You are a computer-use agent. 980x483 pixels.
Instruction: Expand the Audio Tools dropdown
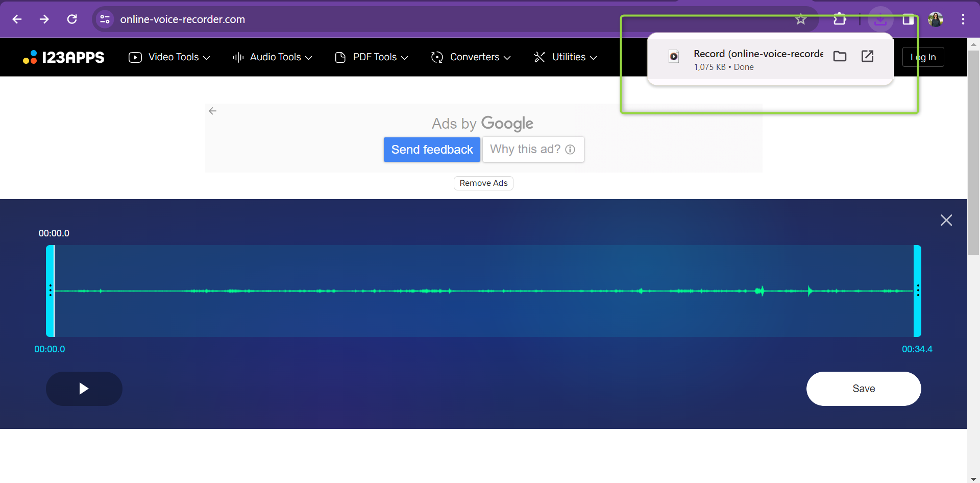pyautogui.click(x=273, y=57)
